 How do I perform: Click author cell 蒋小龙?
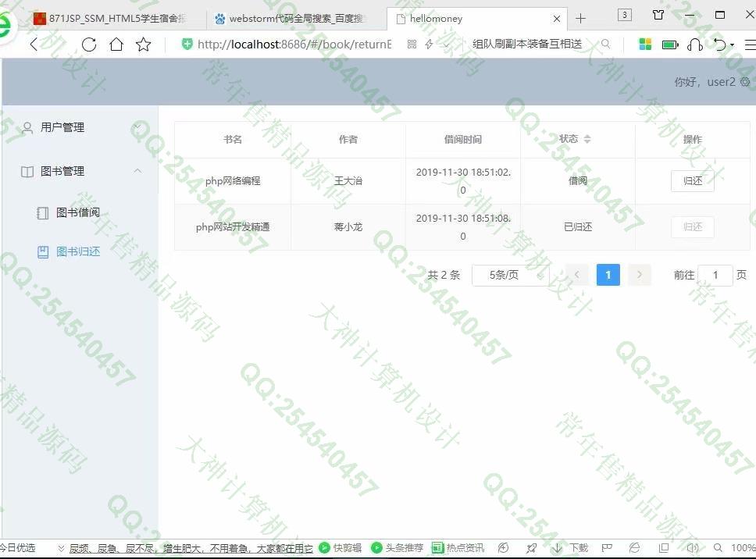(x=348, y=227)
